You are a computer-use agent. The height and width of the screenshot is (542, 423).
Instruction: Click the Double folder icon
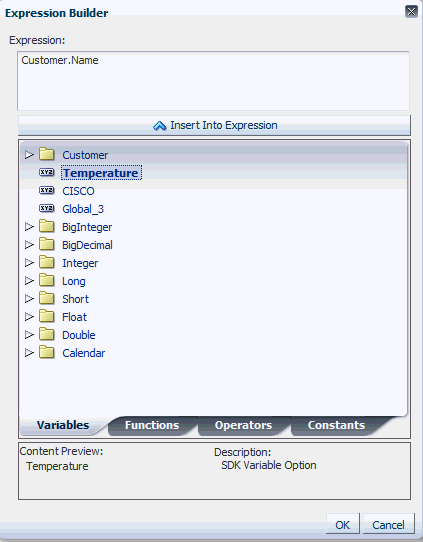tap(47, 334)
